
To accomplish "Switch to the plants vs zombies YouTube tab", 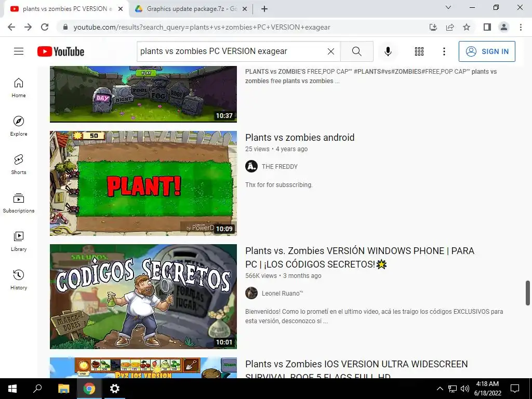I will [66, 9].
